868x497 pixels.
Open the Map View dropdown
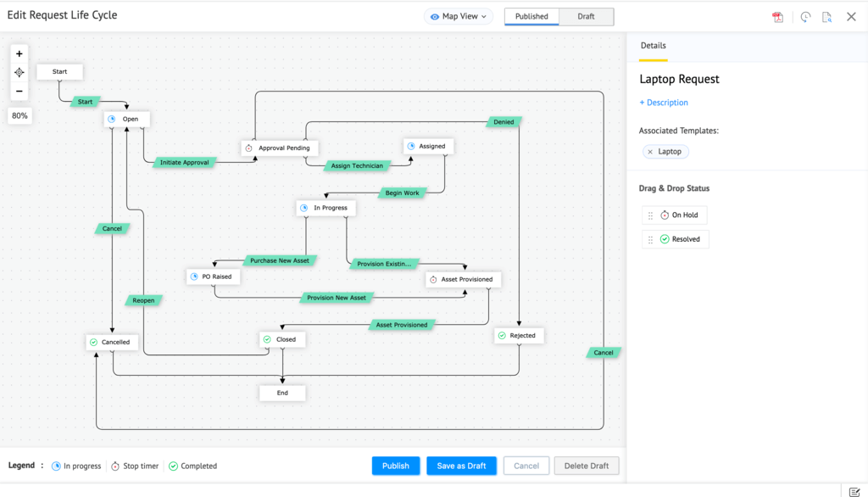click(459, 17)
